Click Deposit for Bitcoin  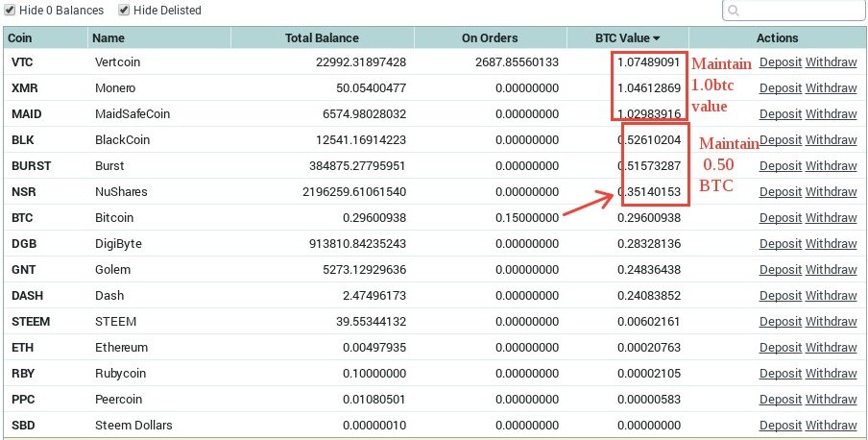[x=781, y=218]
